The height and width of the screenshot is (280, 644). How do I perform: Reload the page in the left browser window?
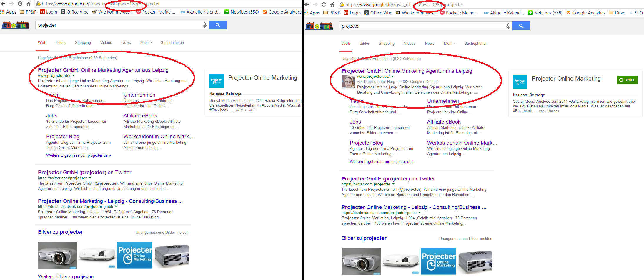click(x=20, y=4)
